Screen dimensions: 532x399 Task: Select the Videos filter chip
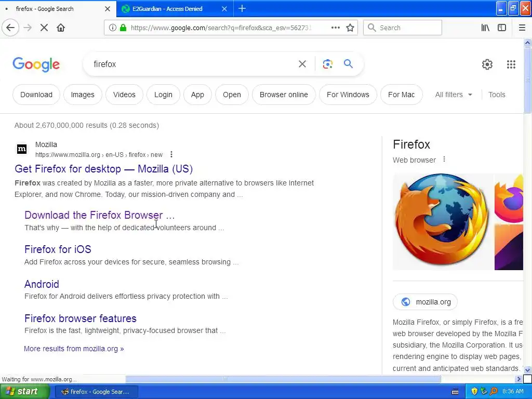coord(124,95)
